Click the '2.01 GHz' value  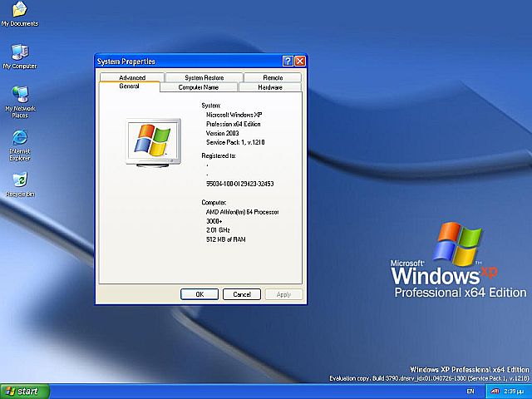(x=218, y=230)
